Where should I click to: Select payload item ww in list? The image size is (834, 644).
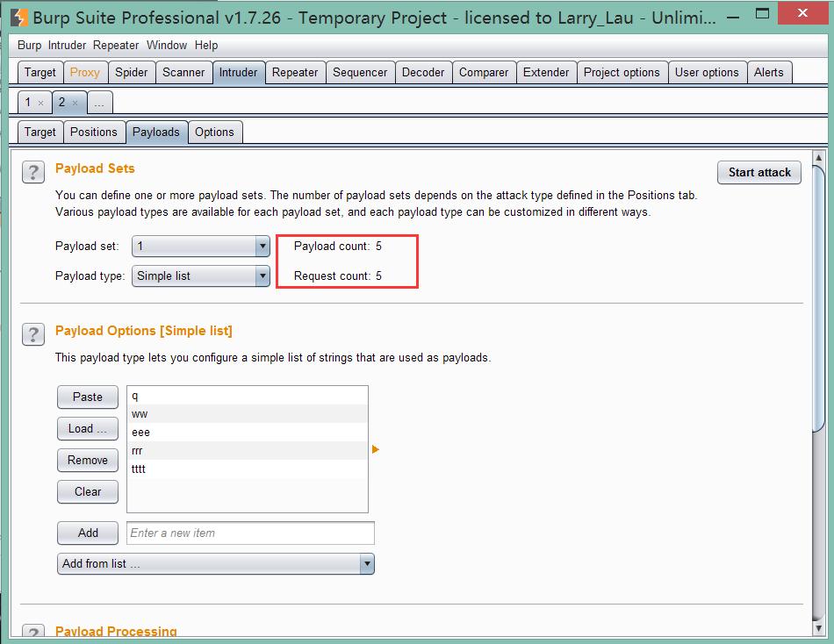(x=248, y=414)
